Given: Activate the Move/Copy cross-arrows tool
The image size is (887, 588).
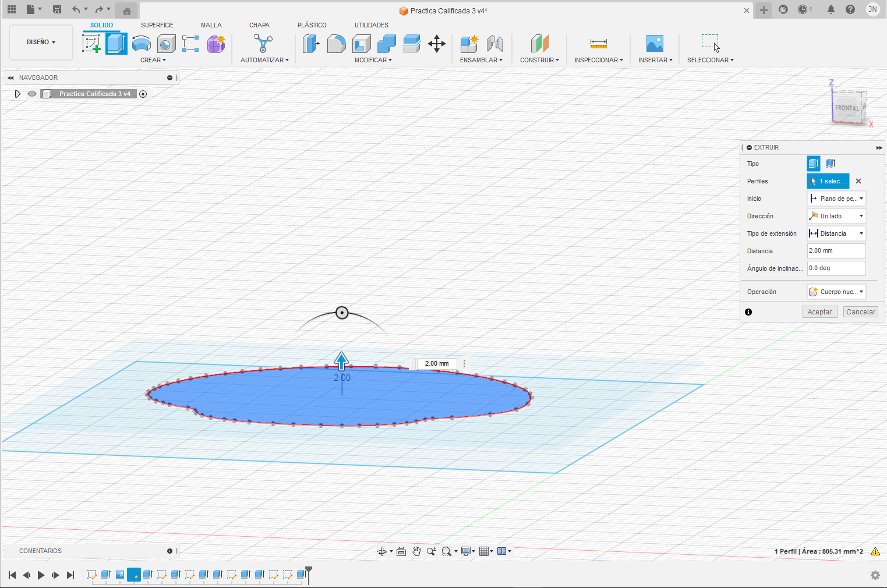Looking at the screenshot, I should tap(437, 44).
